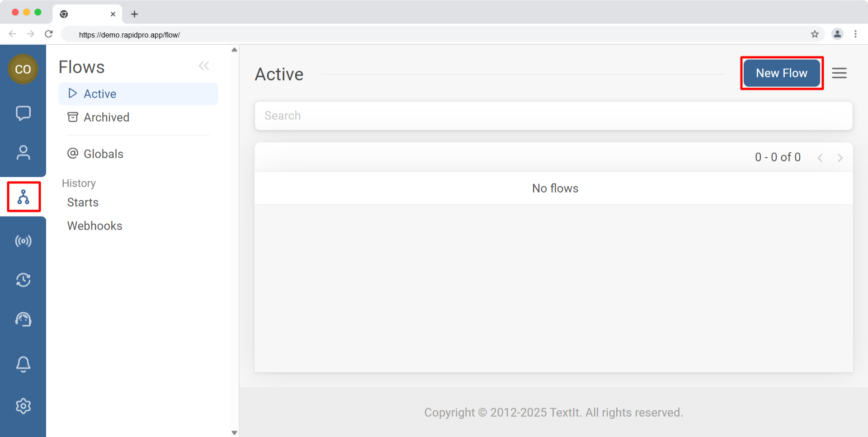Open the Contacts person icon
Screen dimensions: 868x437
point(23,153)
